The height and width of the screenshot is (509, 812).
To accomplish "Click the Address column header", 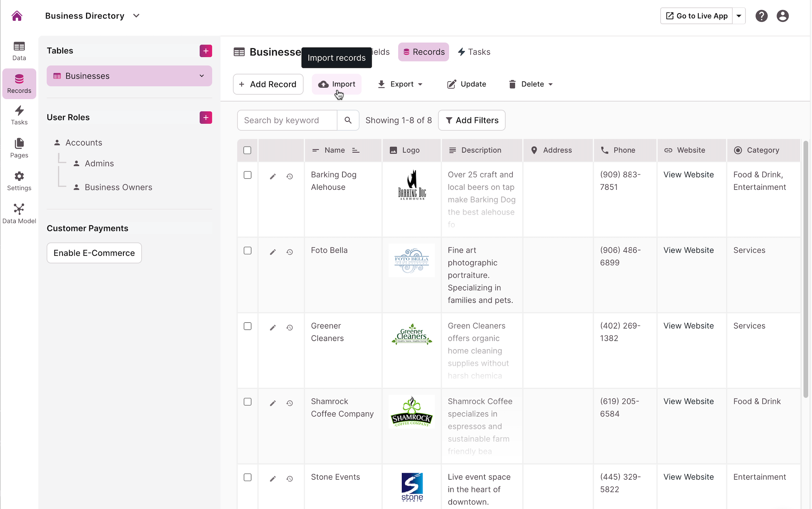I will [558, 150].
